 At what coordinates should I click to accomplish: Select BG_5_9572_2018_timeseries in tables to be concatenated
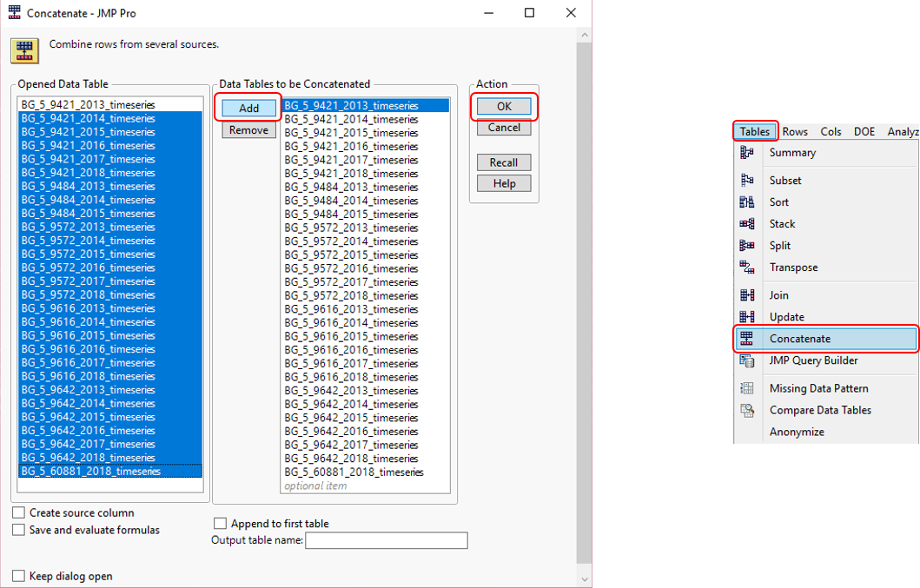tap(366, 296)
